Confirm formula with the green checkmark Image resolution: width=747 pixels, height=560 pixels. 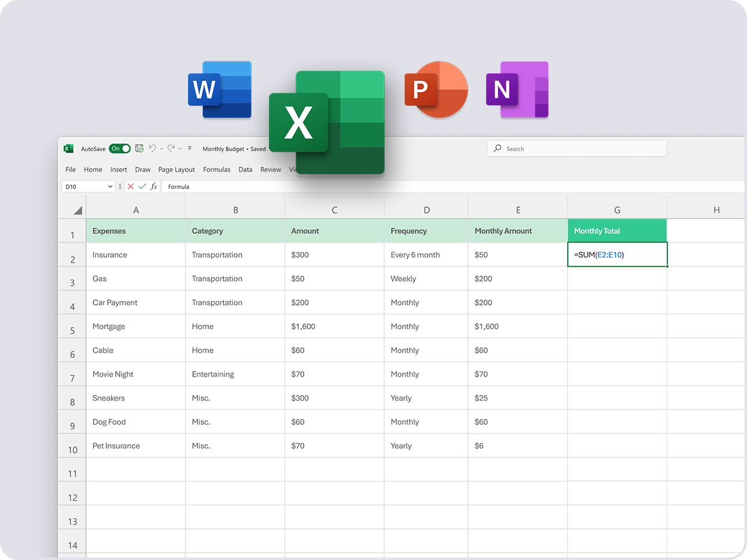(142, 186)
